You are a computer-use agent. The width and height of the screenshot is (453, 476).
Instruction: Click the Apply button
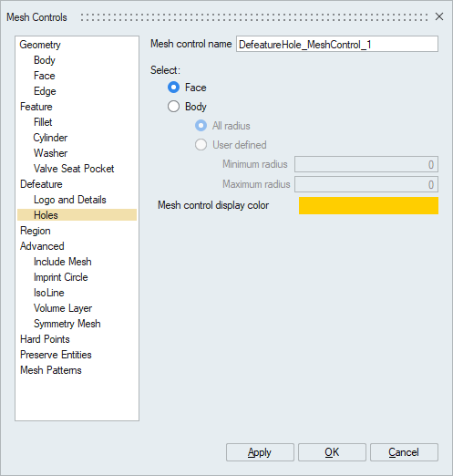(260, 452)
